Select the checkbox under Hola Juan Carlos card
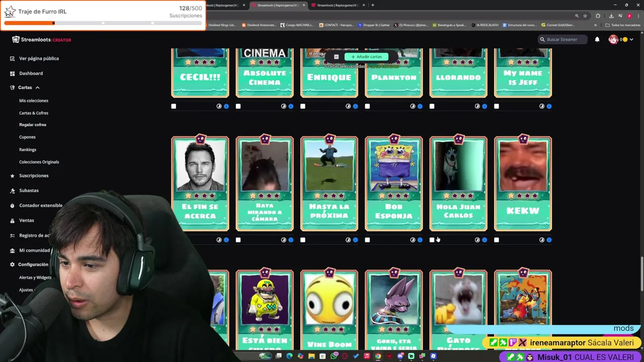Image resolution: width=644 pixels, height=362 pixels. 432,240
